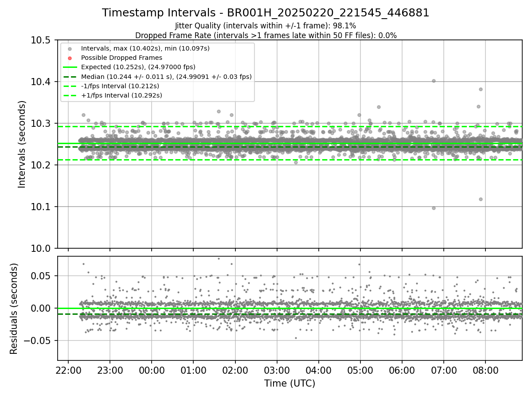Click the "Residuals (seconds)" y-axis label
Screen dimensions: 532x399
click(14, 309)
